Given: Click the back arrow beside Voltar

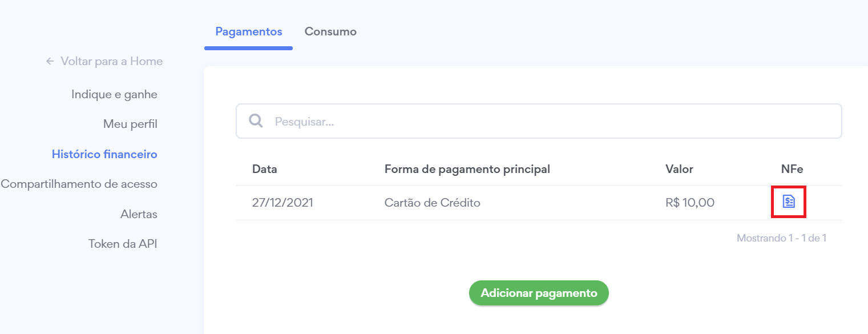Looking at the screenshot, I should pyautogui.click(x=50, y=61).
